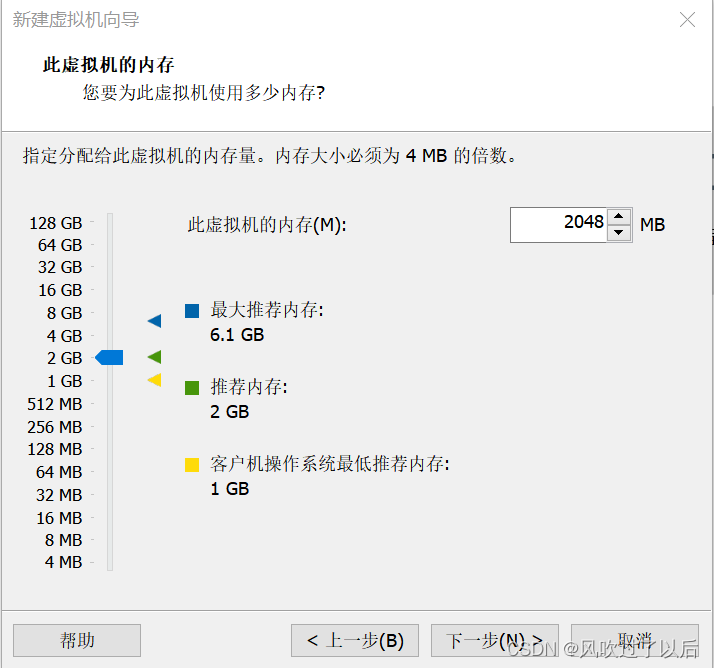This screenshot has width=714, height=668.
Task: Close the new virtual machine wizard window
Action: click(x=687, y=20)
